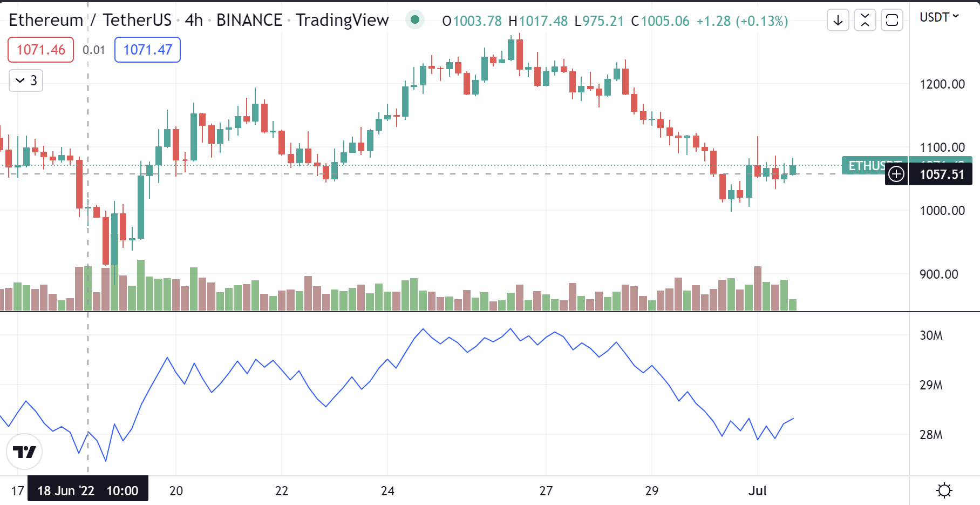Click the buy price 1071.47 button
The image size is (980, 505).
147,50
